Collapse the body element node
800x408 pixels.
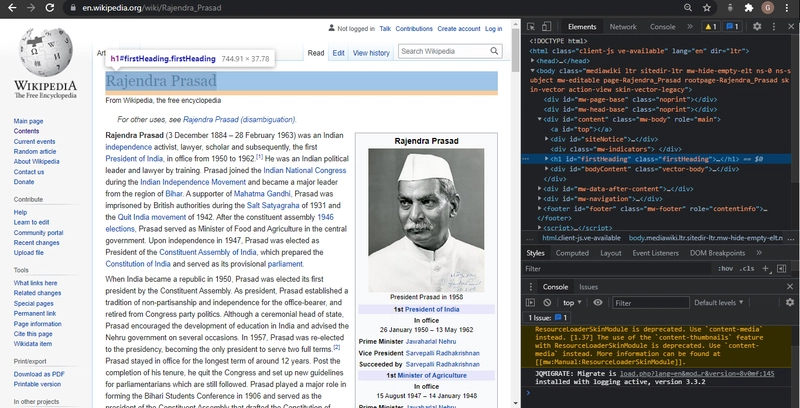(533, 70)
